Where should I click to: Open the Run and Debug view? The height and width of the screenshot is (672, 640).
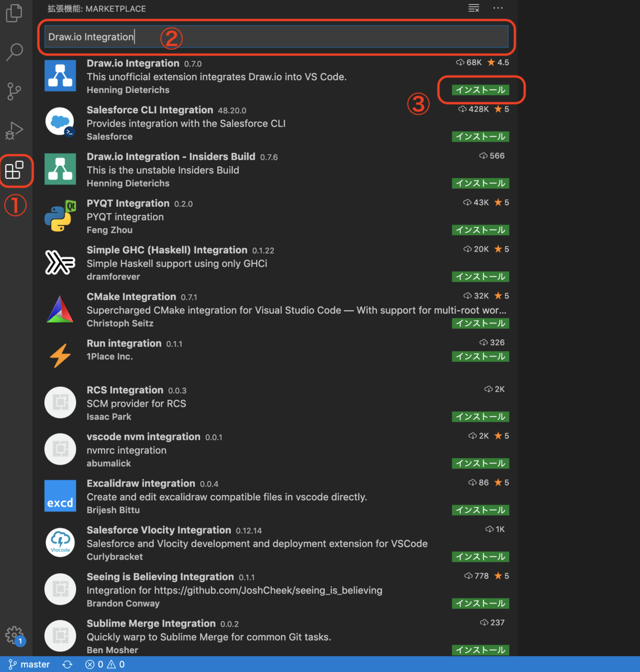click(x=14, y=130)
